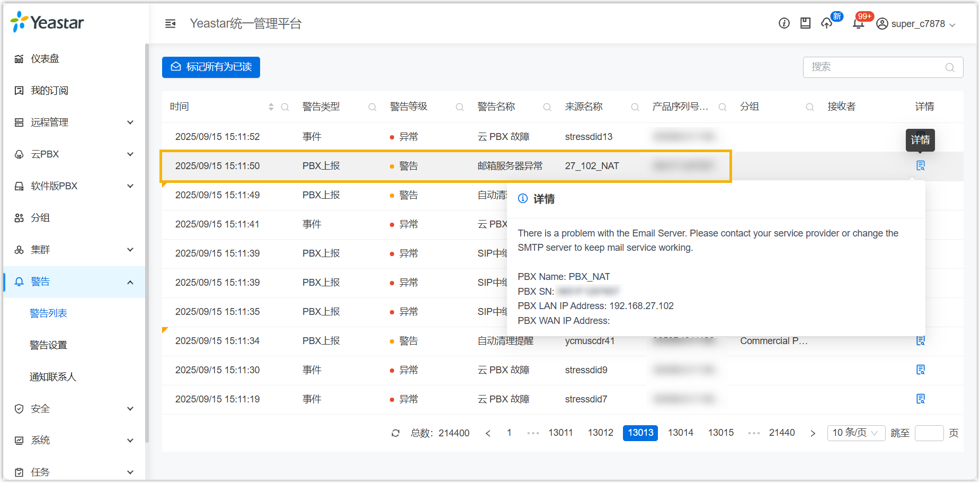
Task: Open Alarm Settings (警告设置) in the sidebar
Action: click(49, 345)
